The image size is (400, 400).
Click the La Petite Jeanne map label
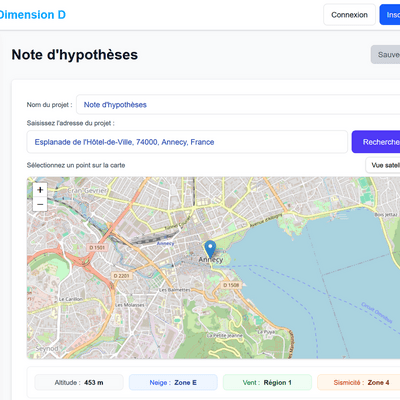click(225, 335)
